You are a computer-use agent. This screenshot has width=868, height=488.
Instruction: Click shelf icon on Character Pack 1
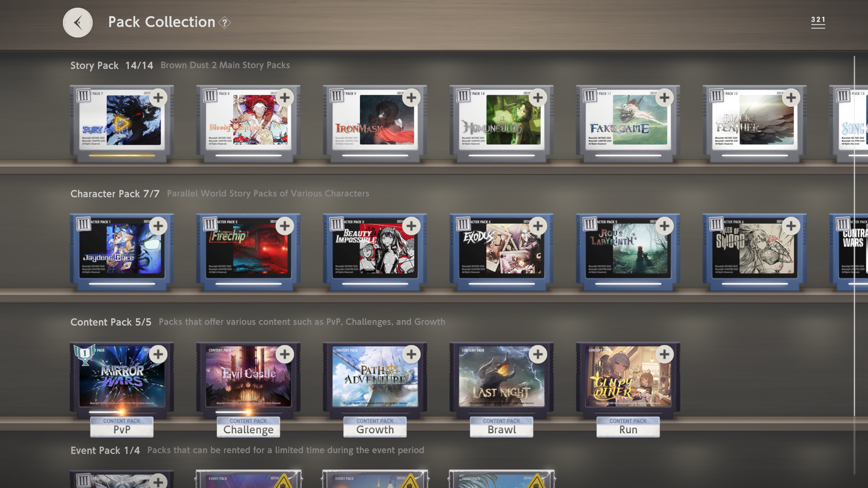[x=83, y=224]
